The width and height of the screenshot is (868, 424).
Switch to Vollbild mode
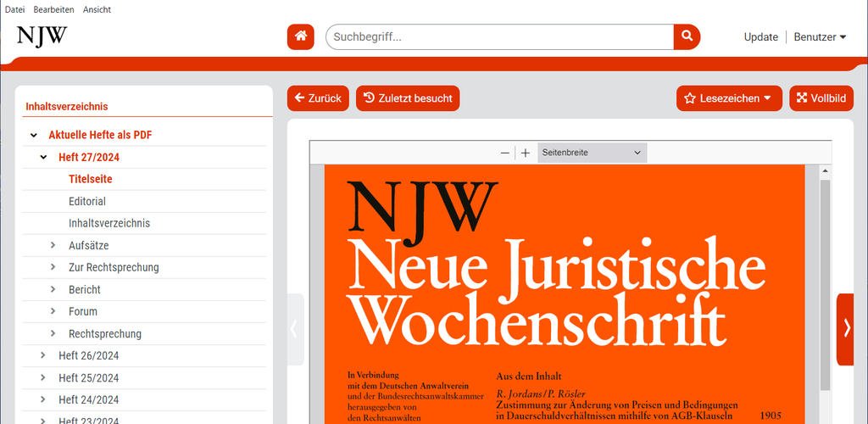coord(821,98)
